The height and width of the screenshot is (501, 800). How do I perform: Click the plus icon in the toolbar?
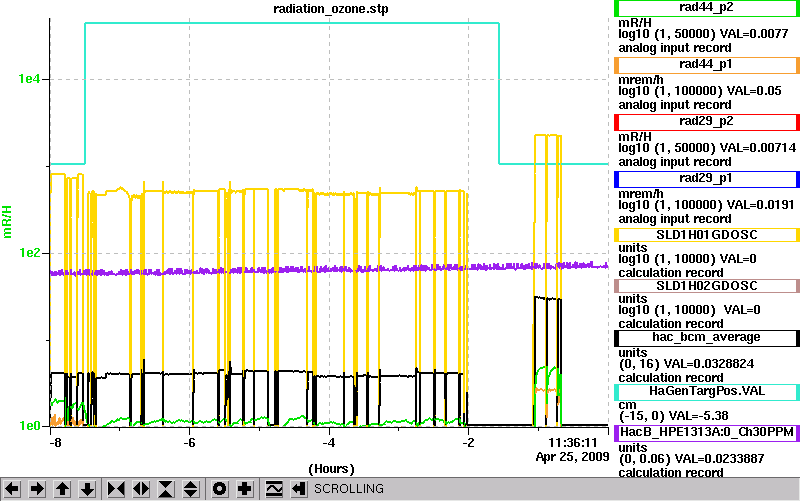pyautogui.click(x=245, y=489)
